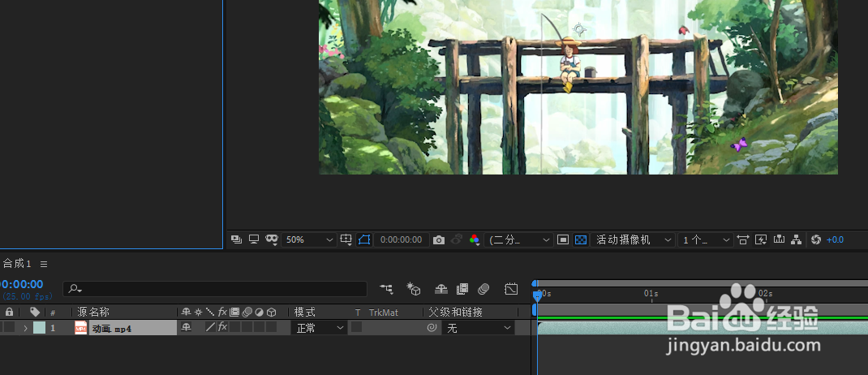Click the 源名称 column header

pos(93,312)
